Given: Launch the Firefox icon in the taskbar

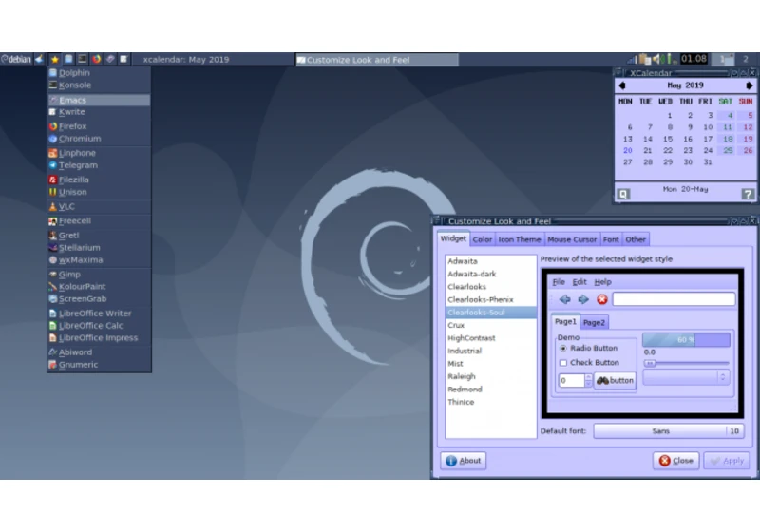Looking at the screenshot, I should [97, 59].
